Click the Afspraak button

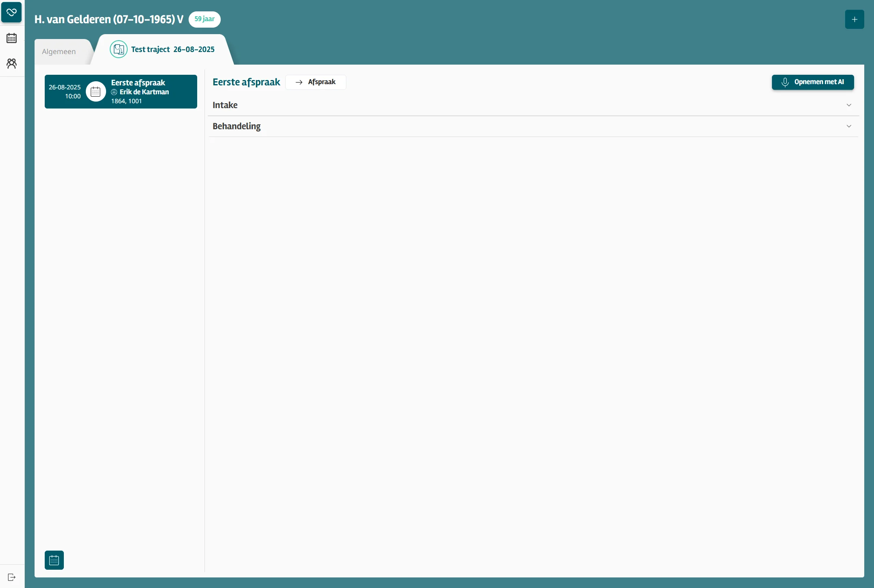(316, 82)
